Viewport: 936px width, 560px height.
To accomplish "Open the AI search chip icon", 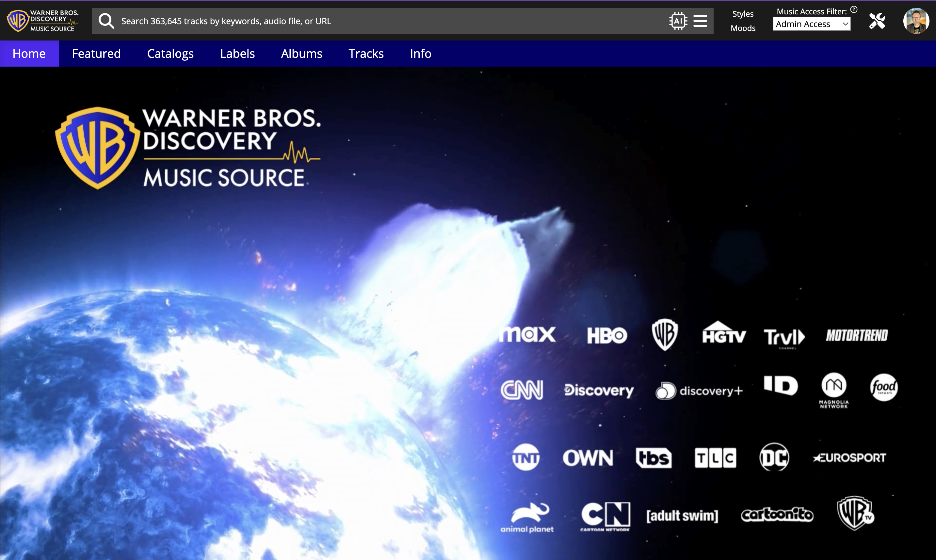I will [x=678, y=21].
